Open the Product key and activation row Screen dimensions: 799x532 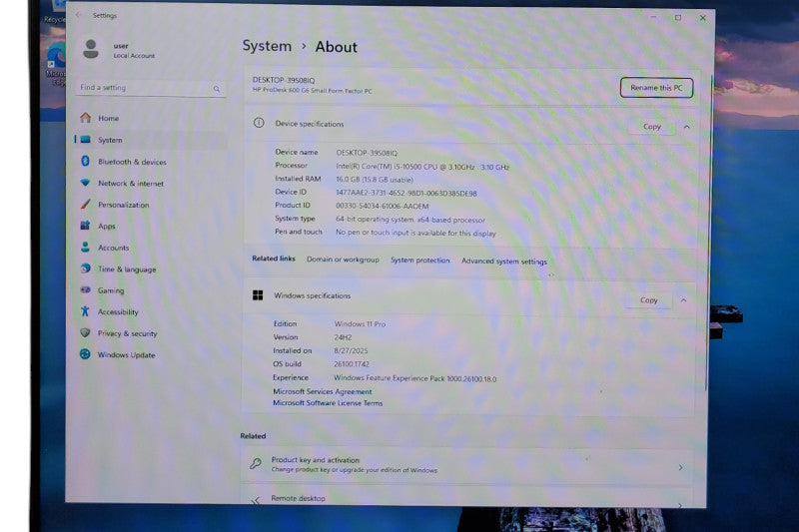(x=466, y=465)
